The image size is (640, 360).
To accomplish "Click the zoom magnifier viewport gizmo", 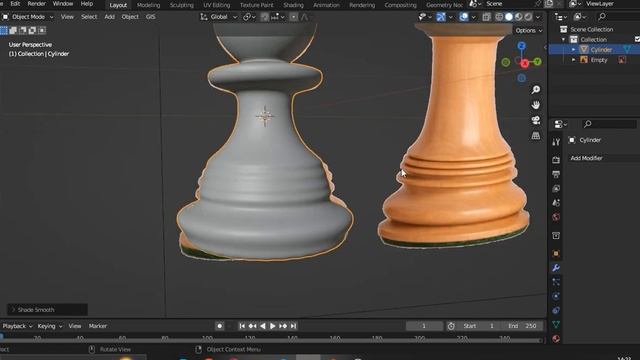I will tap(536, 89).
